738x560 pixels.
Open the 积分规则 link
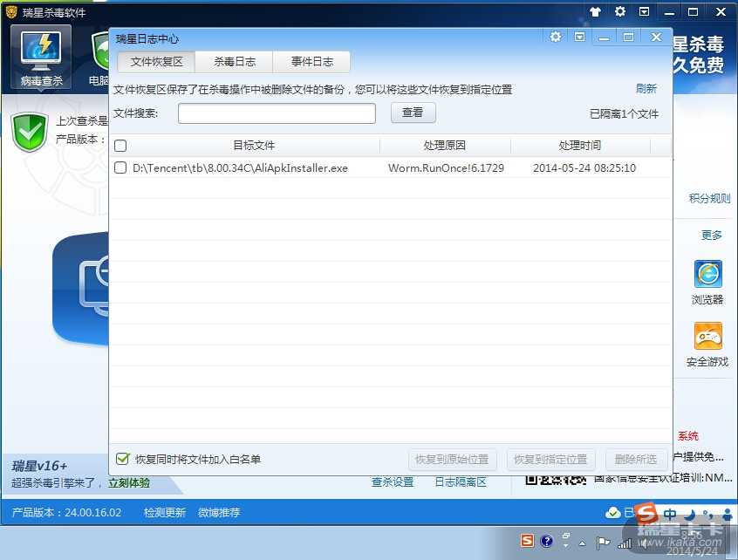(710, 199)
